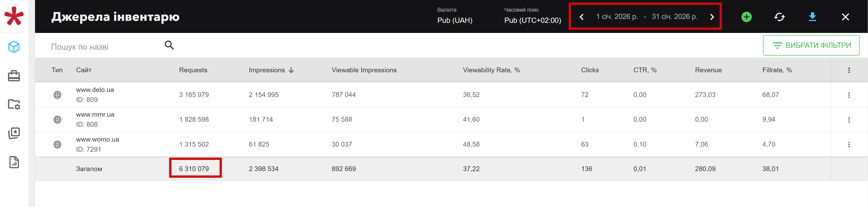Refresh the inventory data
868x207 pixels.
pos(779,17)
